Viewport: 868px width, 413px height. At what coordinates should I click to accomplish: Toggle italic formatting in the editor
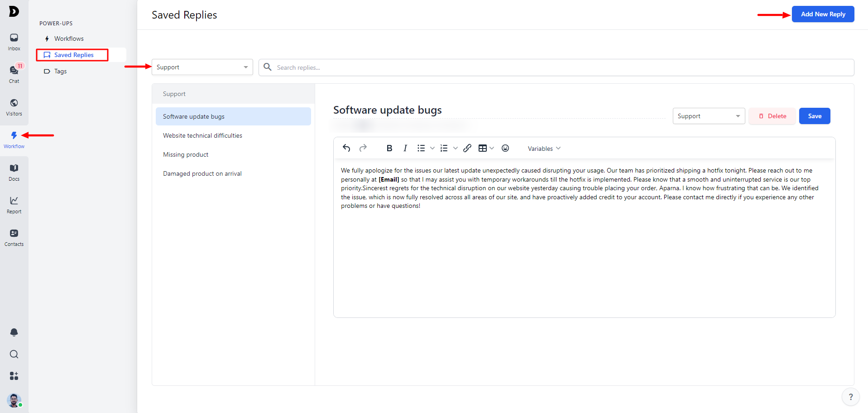[x=405, y=148]
